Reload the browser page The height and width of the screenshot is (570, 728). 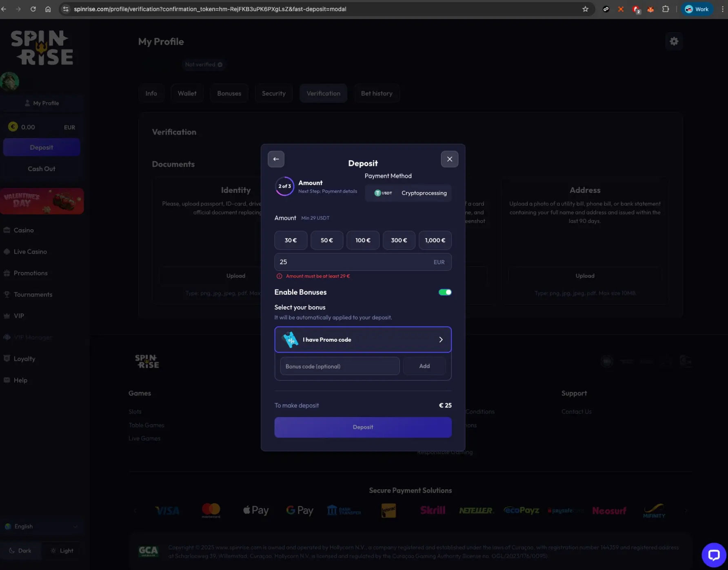[33, 9]
